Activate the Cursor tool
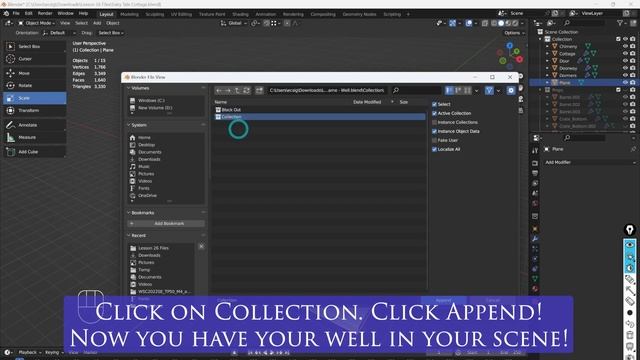Screen dimensions: 640x360 click(x=35, y=59)
